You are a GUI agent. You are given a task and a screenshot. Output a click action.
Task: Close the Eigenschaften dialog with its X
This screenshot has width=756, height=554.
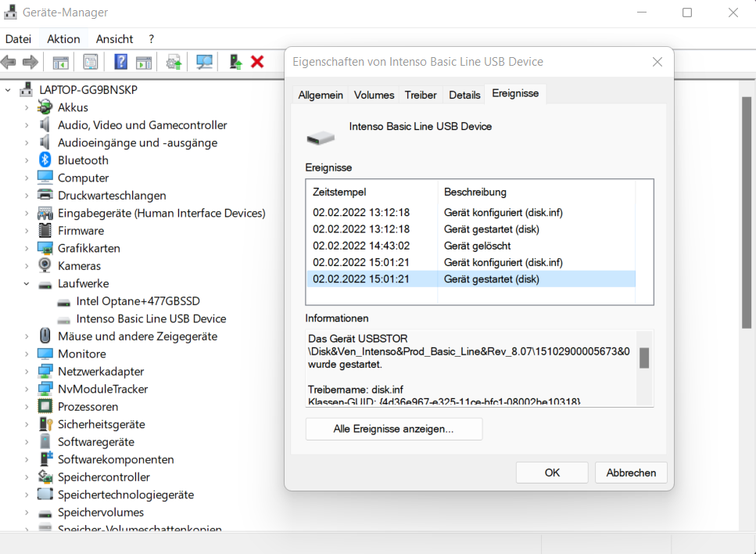coord(657,62)
